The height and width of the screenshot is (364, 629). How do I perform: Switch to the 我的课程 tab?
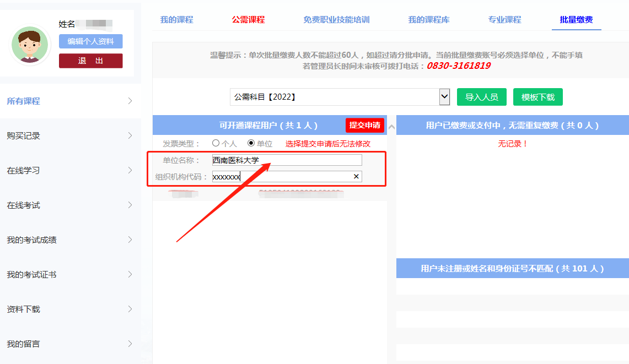click(176, 20)
